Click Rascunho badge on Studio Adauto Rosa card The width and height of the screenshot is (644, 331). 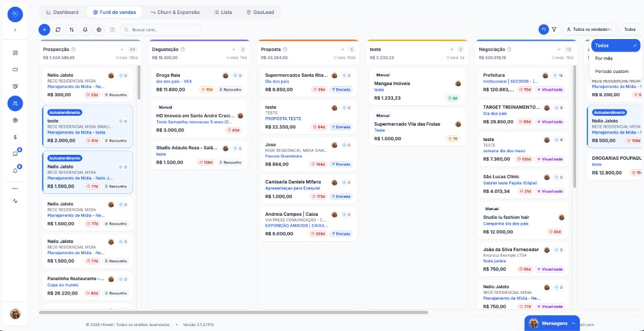tap(230, 162)
